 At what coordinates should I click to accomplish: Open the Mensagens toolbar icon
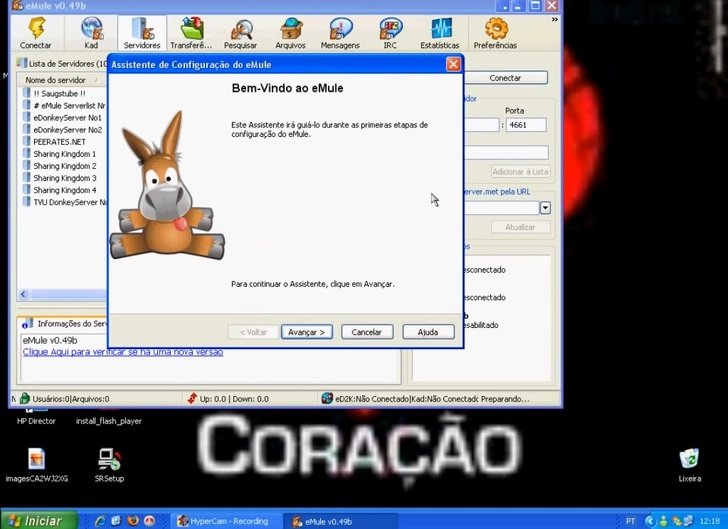pyautogui.click(x=340, y=33)
